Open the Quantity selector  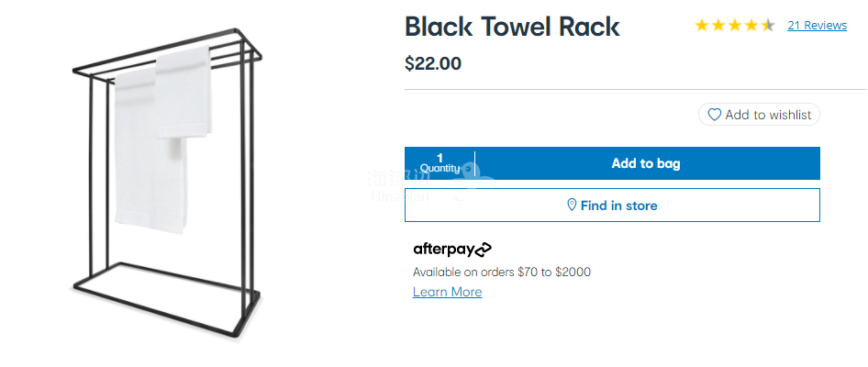pos(440,163)
